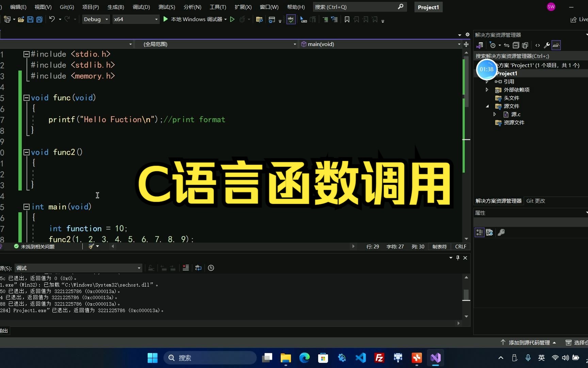This screenshot has height=368, width=588.
Task: Open the 工具(T) menu
Action: pyautogui.click(x=218, y=7)
